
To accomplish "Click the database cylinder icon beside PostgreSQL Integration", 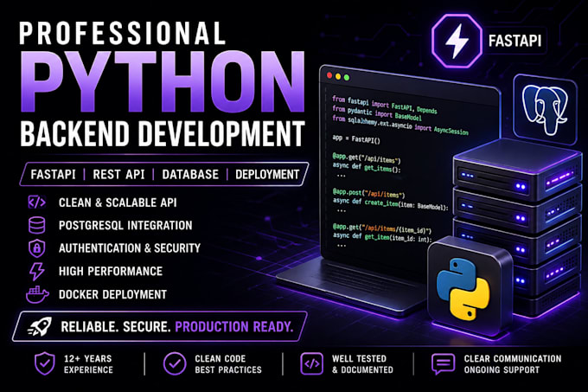I will tap(36, 225).
